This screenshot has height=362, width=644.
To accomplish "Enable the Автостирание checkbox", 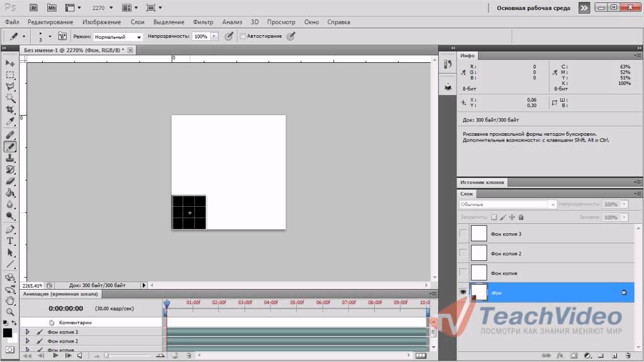I will tap(243, 36).
